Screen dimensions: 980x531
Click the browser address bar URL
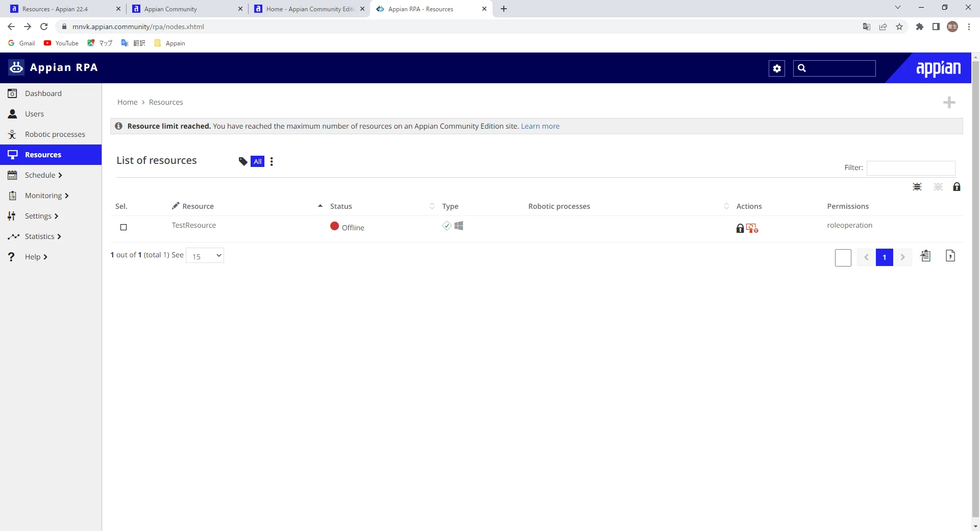[138, 27]
